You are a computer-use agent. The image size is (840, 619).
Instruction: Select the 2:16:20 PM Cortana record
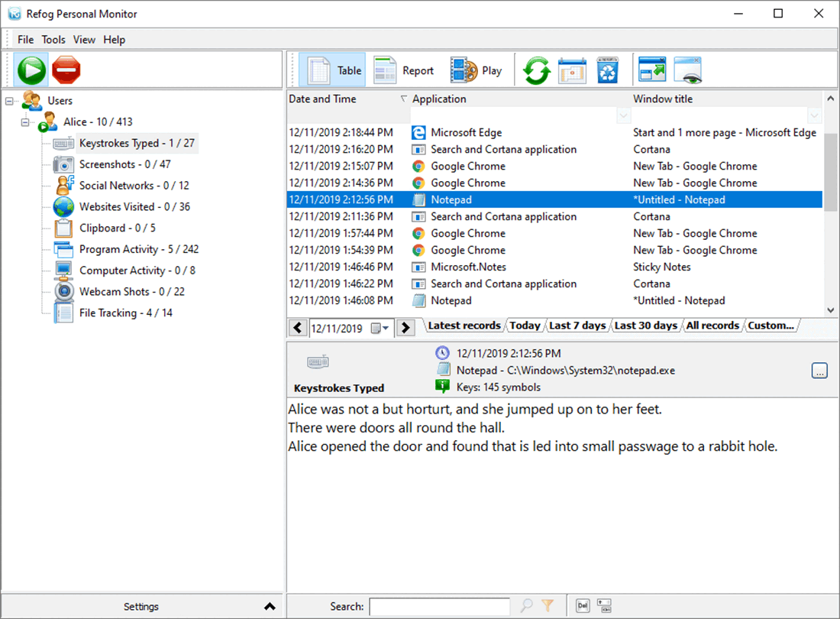(554, 150)
